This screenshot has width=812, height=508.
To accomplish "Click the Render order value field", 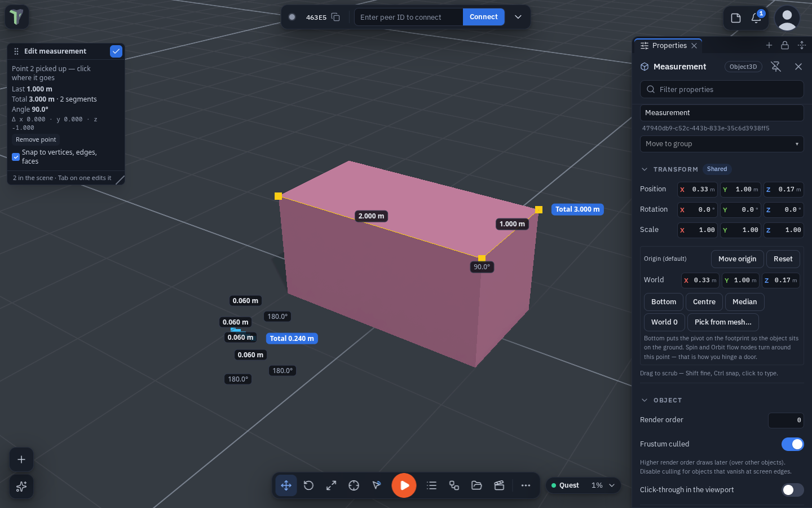I will tap(786, 420).
